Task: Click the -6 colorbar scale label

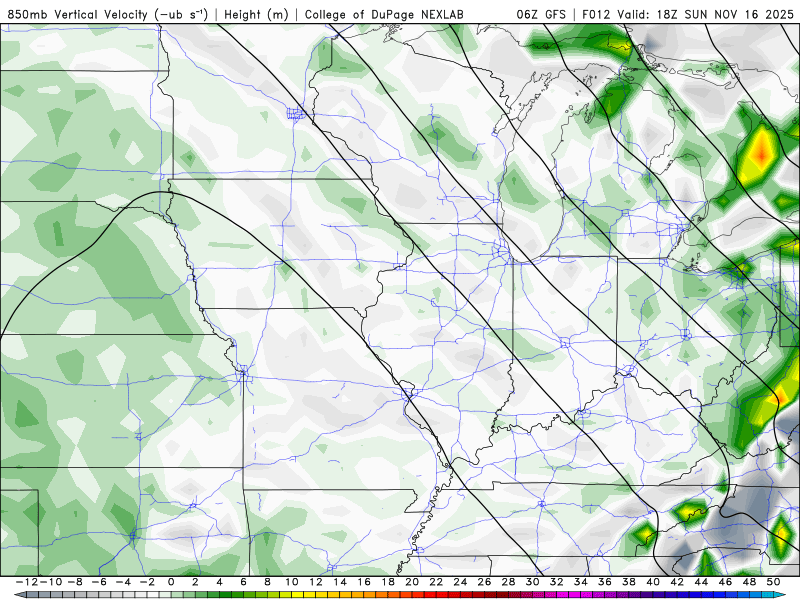Action: (x=99, y=582)
